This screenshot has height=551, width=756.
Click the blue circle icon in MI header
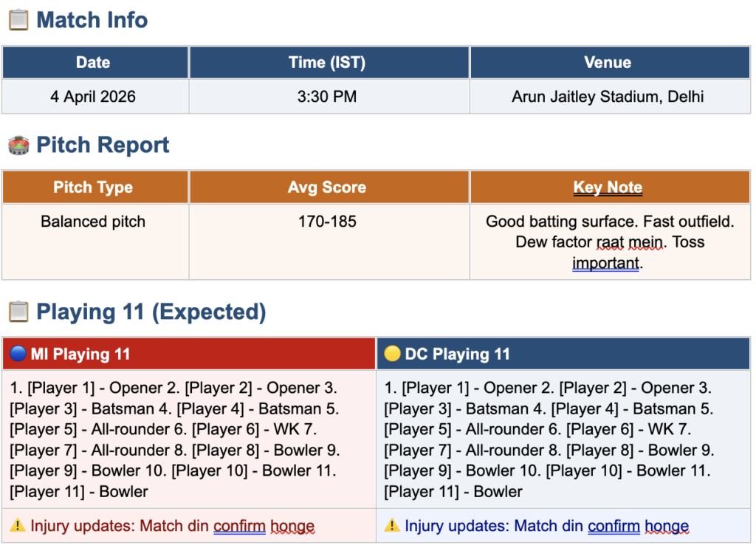pos(18,354)
